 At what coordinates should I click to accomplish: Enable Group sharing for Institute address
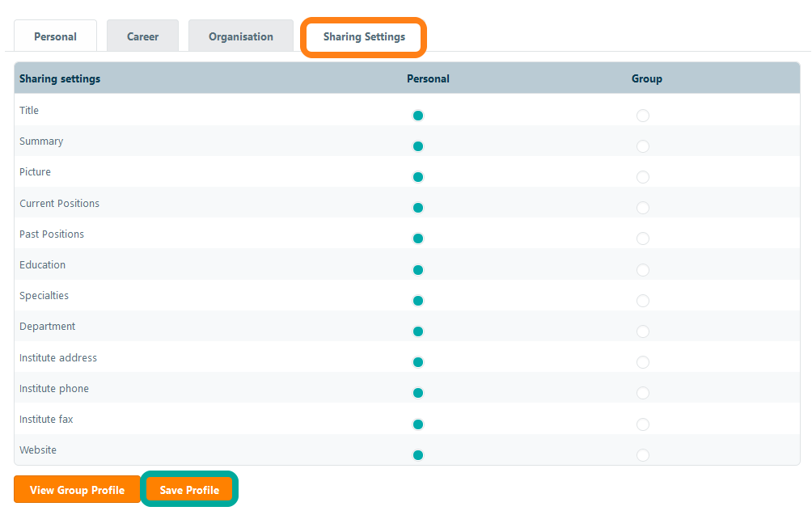click(643, 362)
